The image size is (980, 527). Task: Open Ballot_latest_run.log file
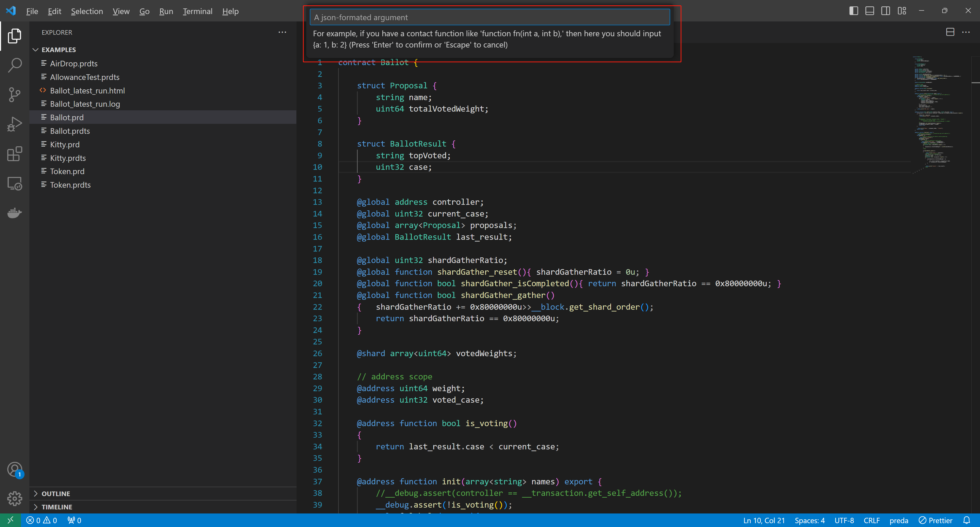163,104
